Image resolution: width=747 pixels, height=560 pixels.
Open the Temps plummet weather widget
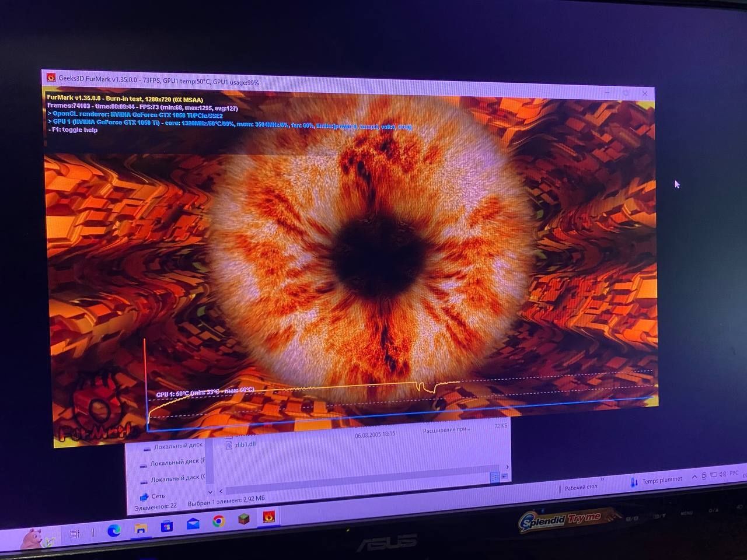click(x=657, y=481)
